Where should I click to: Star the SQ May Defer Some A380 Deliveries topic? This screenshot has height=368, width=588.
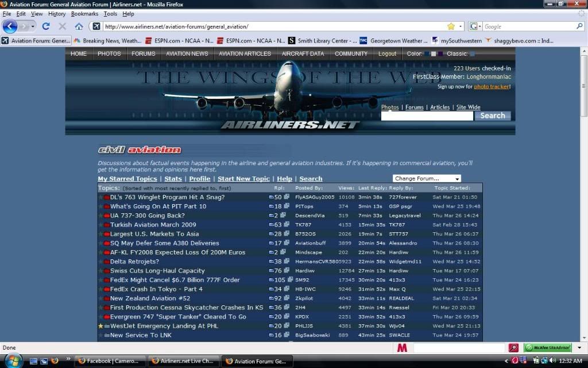100,243
